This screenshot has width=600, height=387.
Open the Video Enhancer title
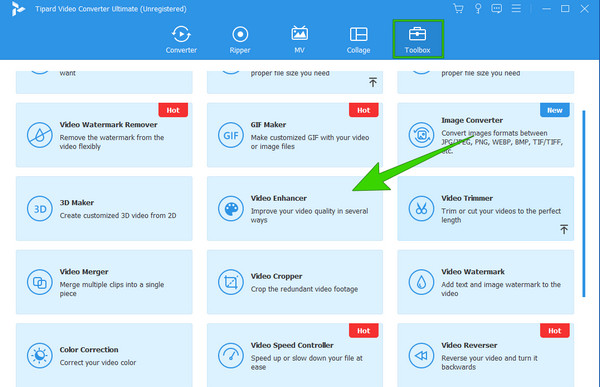pyautogui.click(x=279, y=198)
